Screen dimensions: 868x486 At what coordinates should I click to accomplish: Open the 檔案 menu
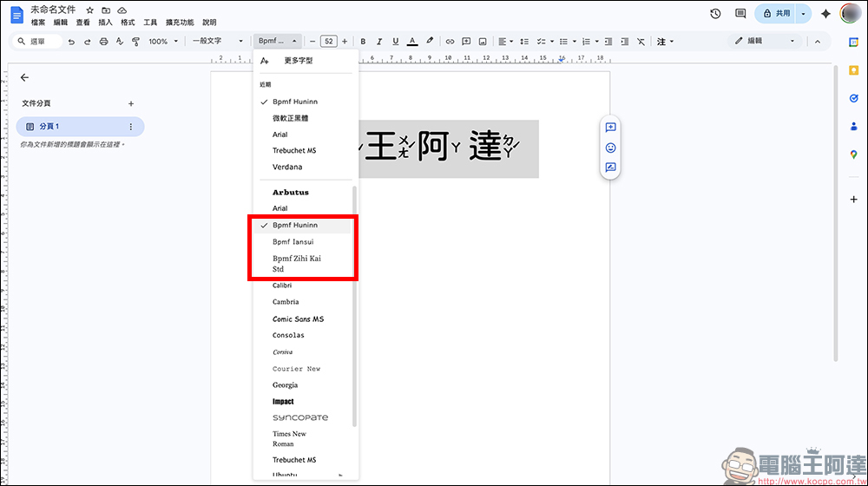(x=38, y=23)
